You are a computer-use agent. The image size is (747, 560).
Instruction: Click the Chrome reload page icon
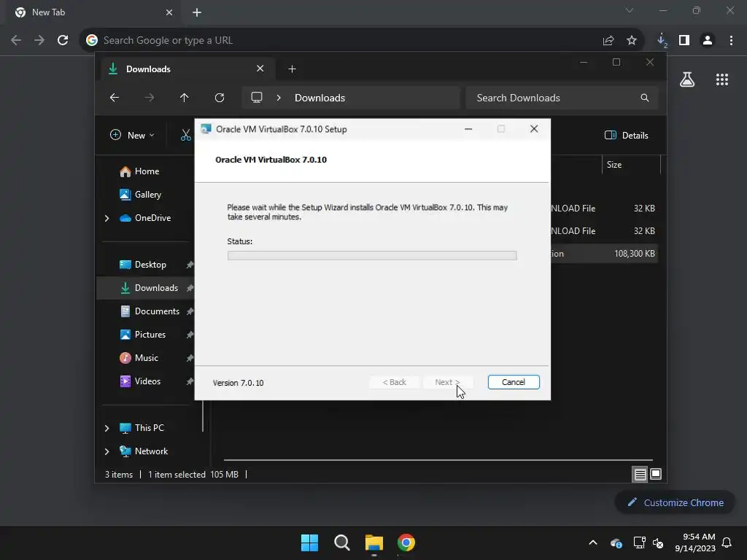[x=63, y=40]
